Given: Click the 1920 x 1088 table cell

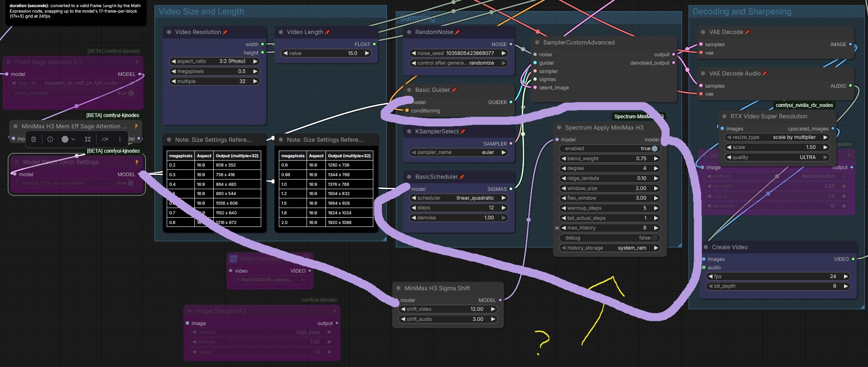Looking at the screenshot, I should [349, 223].
